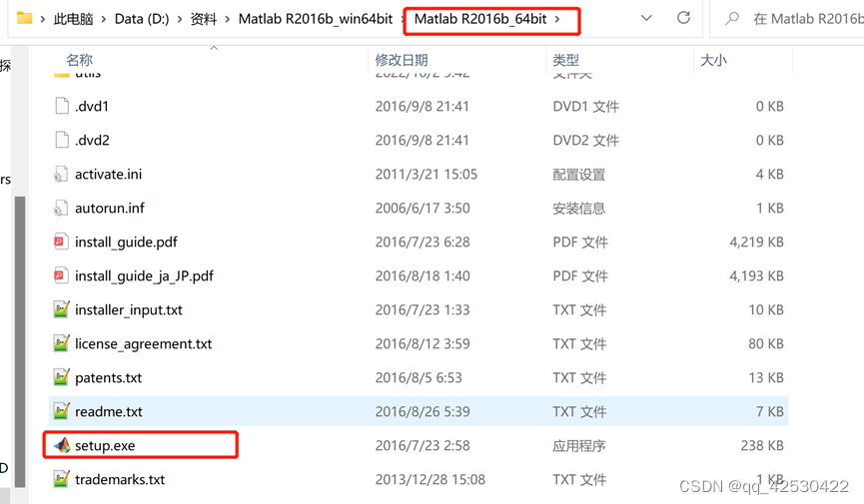The image size is (864, 504).
Task: Click the date 2006/6/17 3:50
Action: (423, 209)
